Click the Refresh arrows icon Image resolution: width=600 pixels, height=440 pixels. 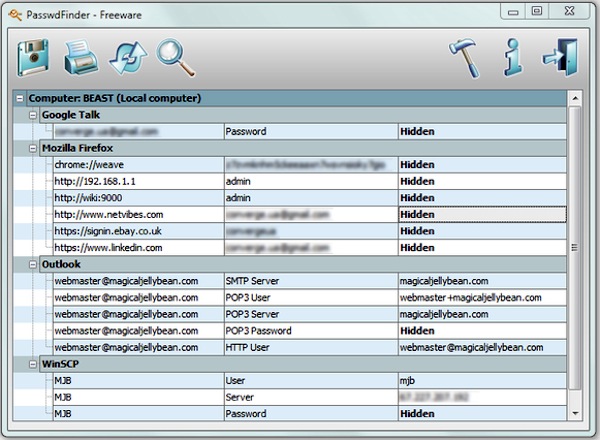128,58
